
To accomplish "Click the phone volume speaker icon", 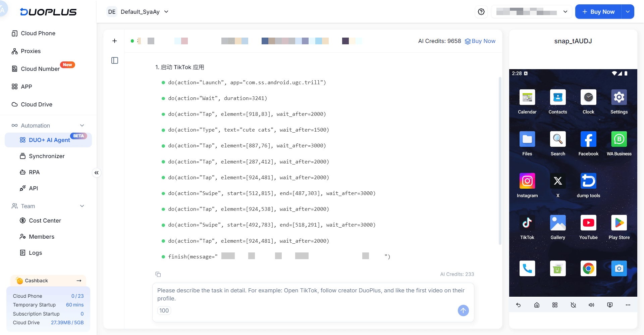I will pyautogui.click(x=591, y=305).
